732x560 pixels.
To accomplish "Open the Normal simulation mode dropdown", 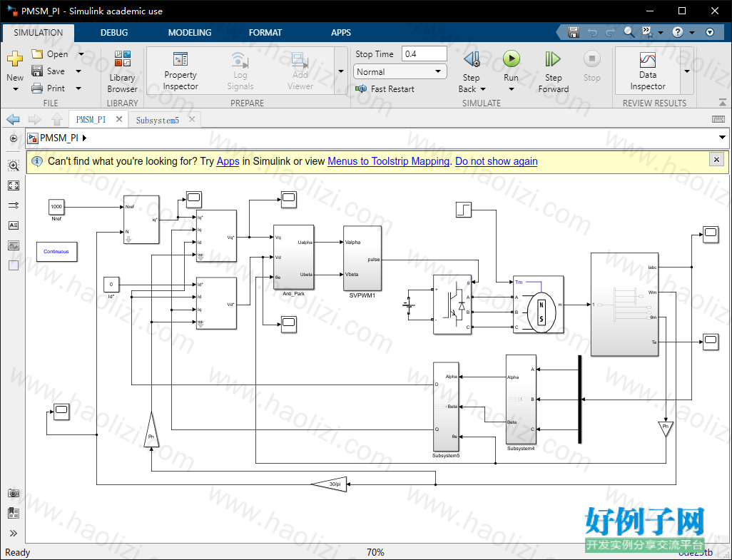I will [x=400, y=72].
